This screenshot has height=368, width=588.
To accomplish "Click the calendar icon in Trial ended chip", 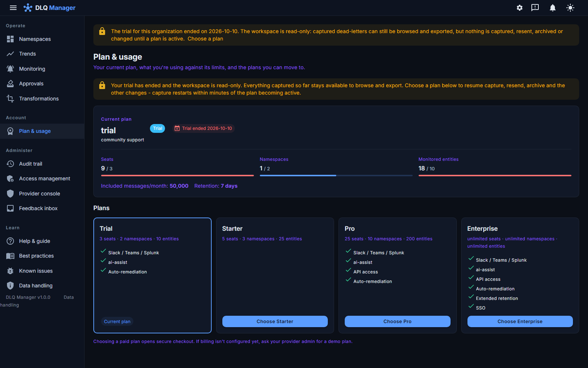I will click(177, 128).
